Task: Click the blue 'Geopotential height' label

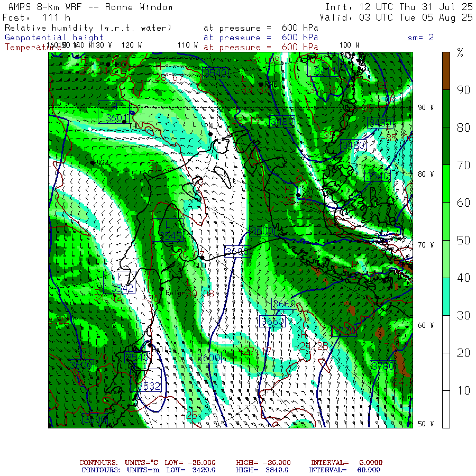Action: (54, 38)
